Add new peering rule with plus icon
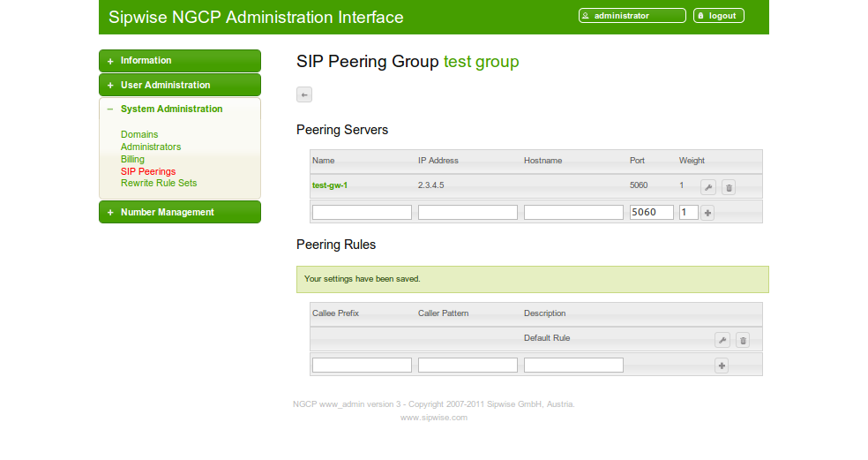Image resolution: width=868 pixels, height=460 pixels. click(x=722, y=366)
